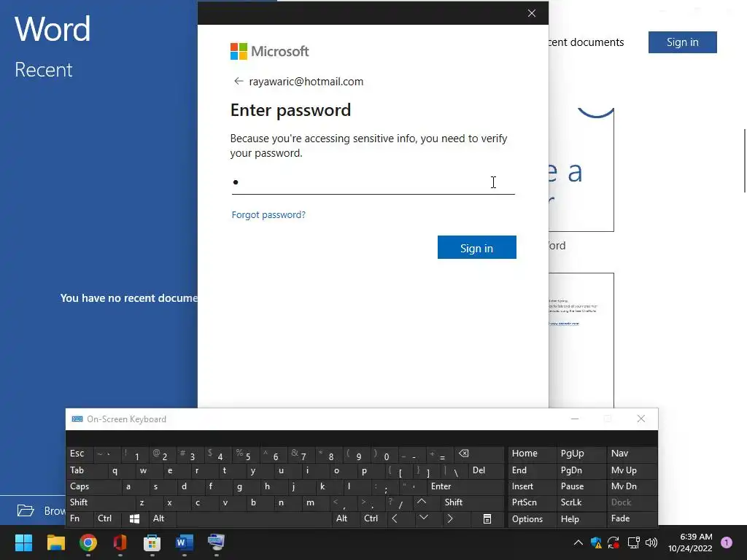The height and width of the screenshot is (560, 747).
Task: Open the purple notification badge in the taskbar
Action: click(727, 542)
